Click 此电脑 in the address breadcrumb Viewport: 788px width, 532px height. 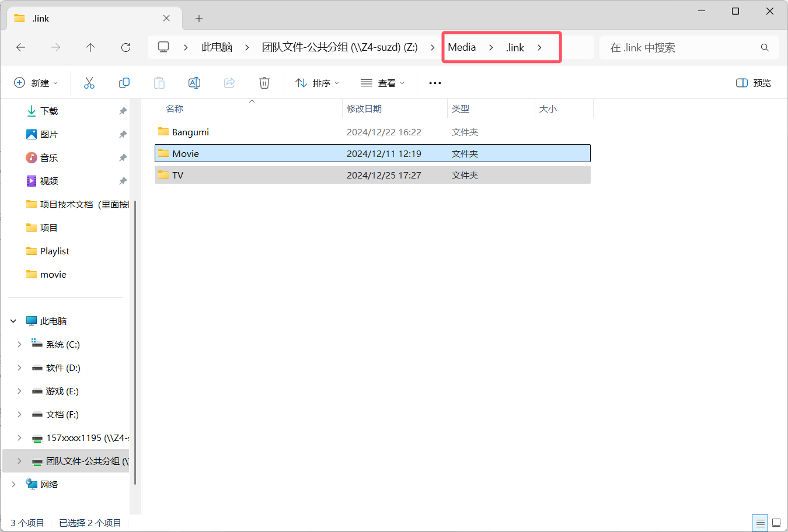(217, 47)
